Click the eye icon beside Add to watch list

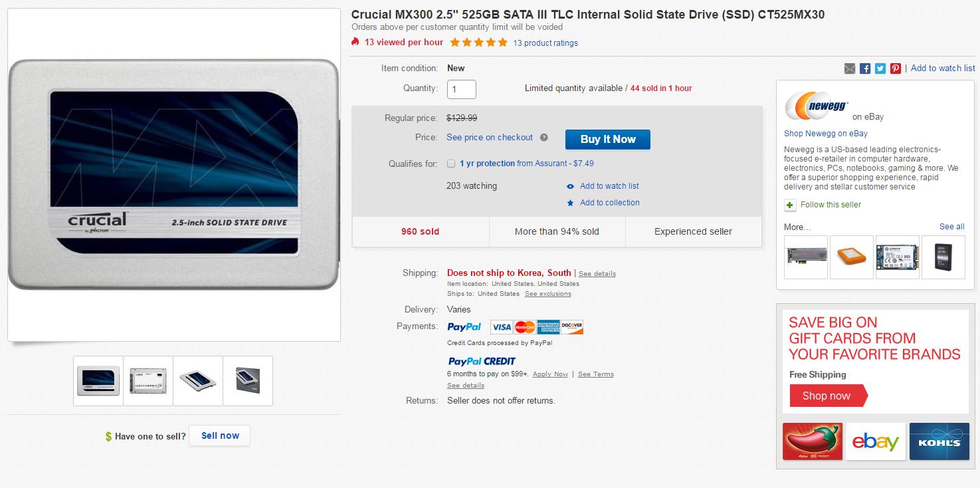tap(570, 187)
